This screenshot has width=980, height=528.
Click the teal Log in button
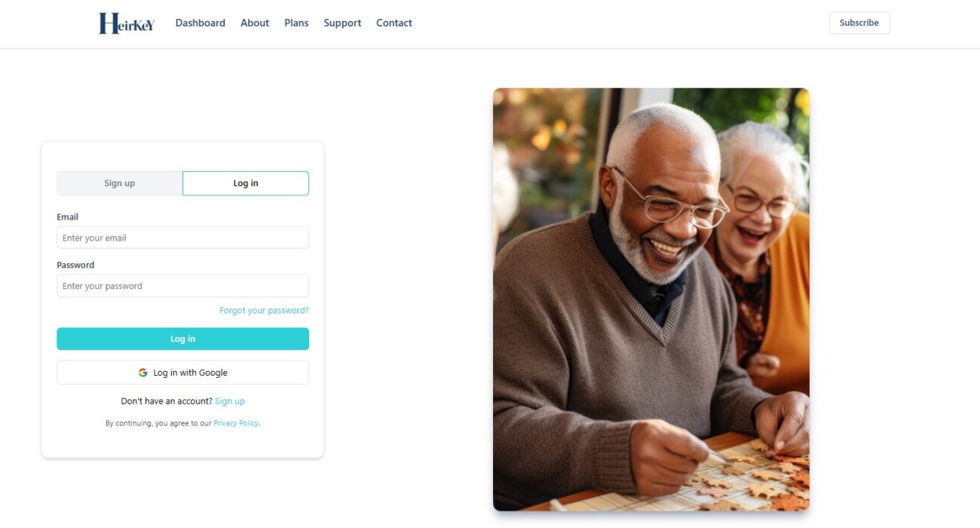tap(182, 339)
